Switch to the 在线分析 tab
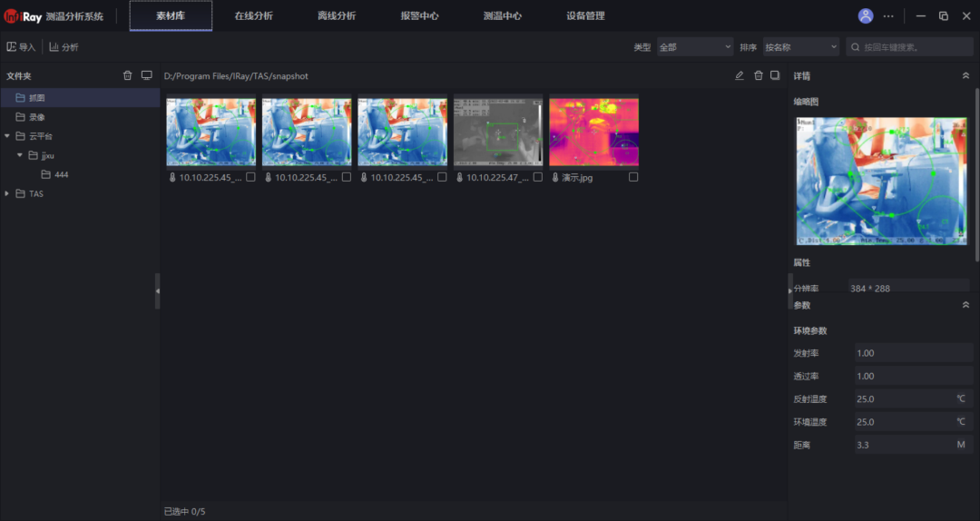Viewport: 980px width, 521px height. tap(253, 16)
